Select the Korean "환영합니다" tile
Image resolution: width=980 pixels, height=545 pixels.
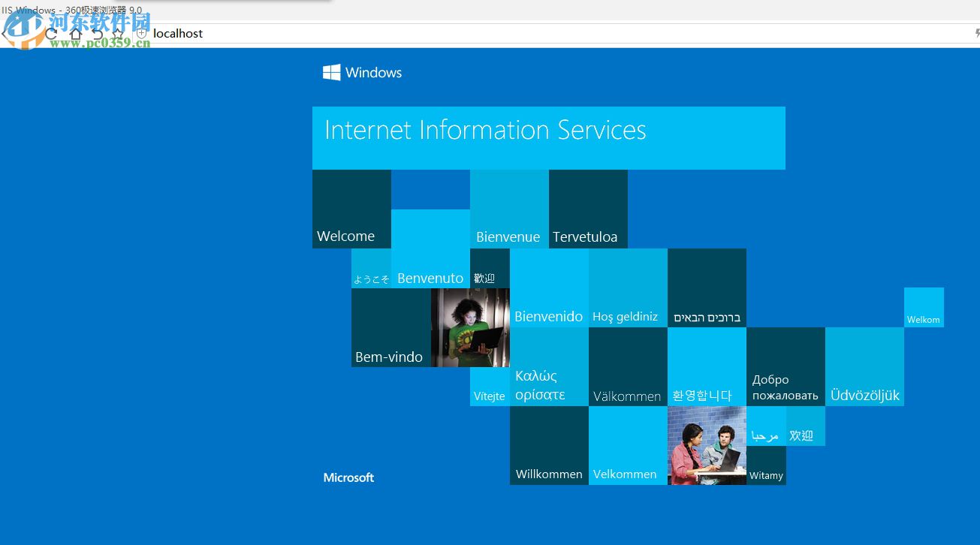pos(707,366)
